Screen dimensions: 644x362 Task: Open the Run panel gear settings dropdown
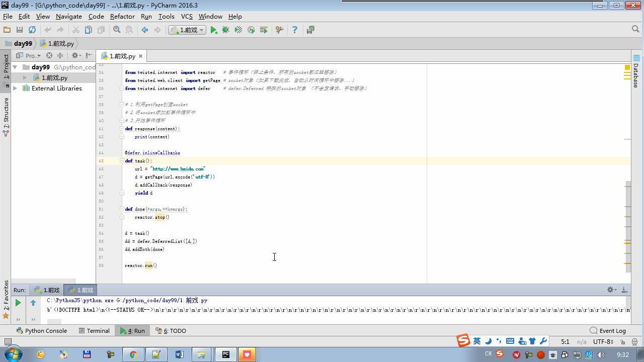612,290
